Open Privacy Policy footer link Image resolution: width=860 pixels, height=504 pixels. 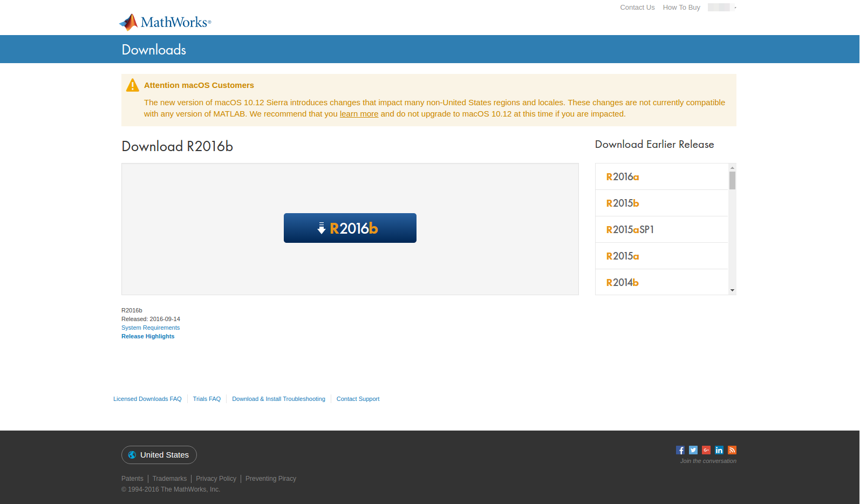click(216, 479)
